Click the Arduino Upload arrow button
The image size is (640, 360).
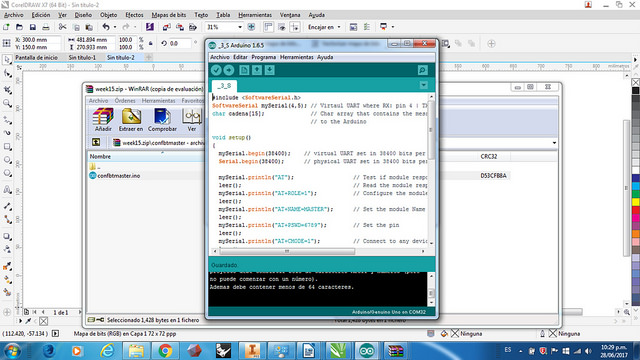pos(229,70)
